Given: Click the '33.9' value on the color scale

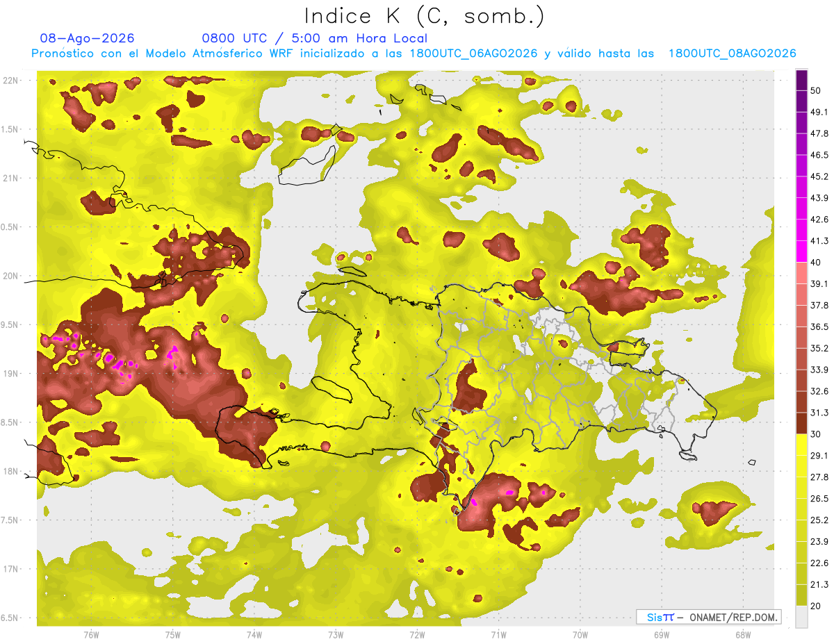Looking at the screenshot, I should (820, 370).
